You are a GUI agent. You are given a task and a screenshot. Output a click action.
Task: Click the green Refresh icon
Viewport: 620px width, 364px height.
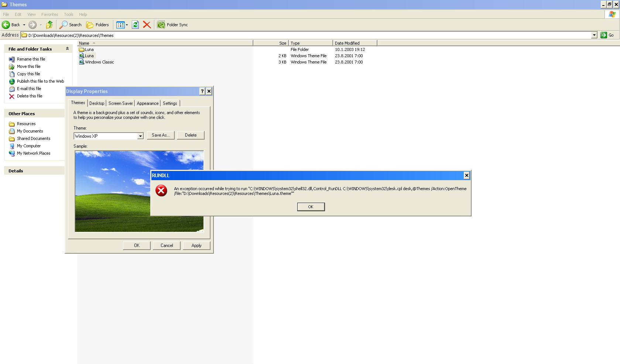136,25
